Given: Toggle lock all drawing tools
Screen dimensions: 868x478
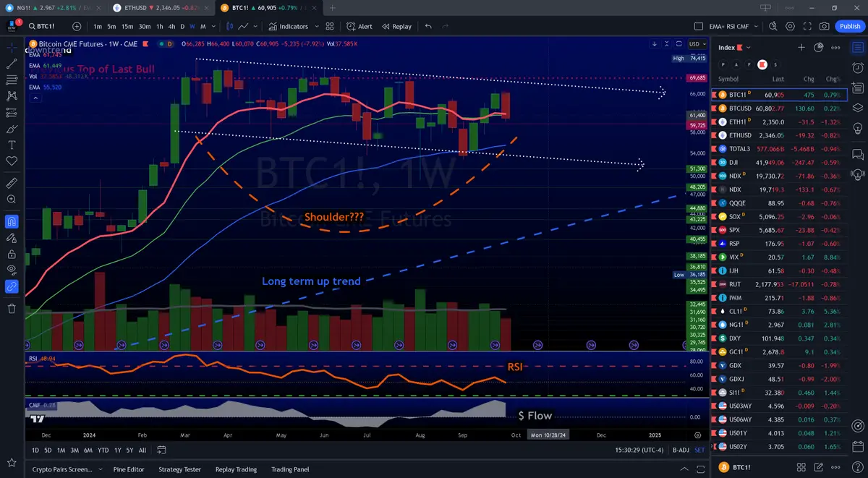Looking at the screenshot, I should [12, 254].
